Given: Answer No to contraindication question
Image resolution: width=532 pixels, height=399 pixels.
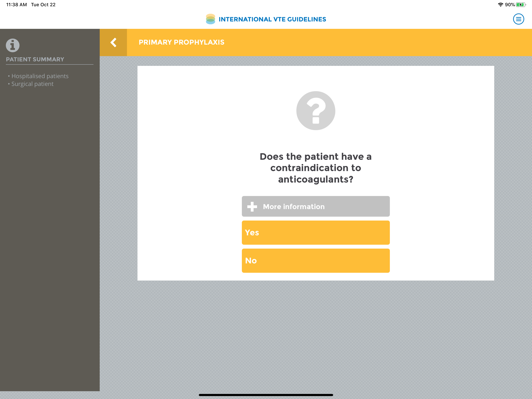Looking at the screenshot, I should tap(315, 261).
